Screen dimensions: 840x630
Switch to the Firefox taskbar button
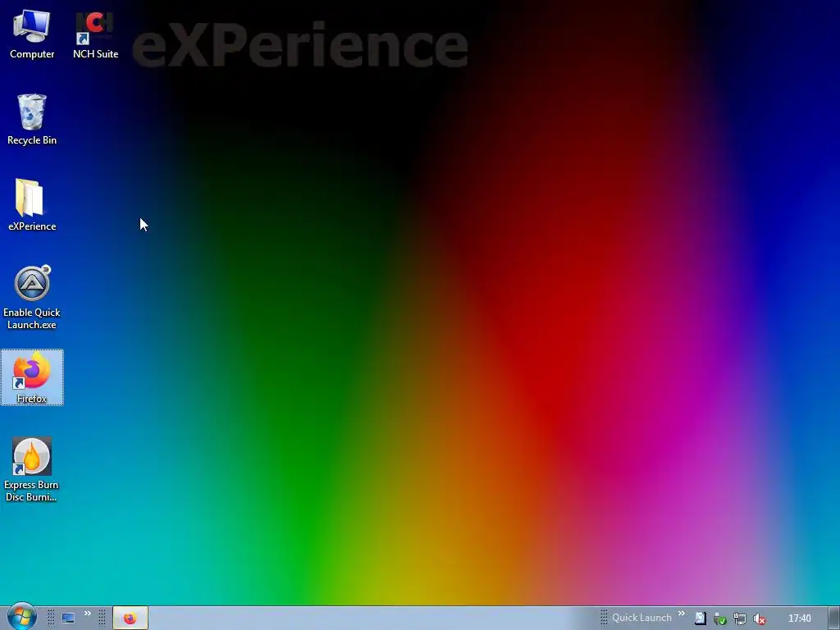tap(130, 619)
